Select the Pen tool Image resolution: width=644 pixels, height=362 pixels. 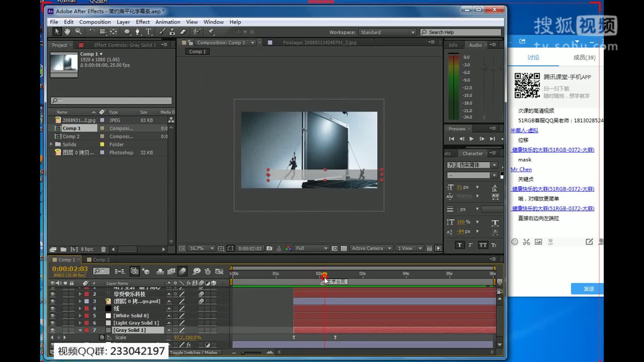(x=138, y=32)
